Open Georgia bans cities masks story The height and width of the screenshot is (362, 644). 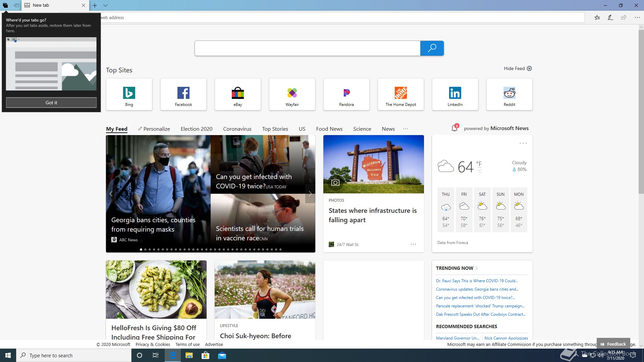[x=153, y=225]
